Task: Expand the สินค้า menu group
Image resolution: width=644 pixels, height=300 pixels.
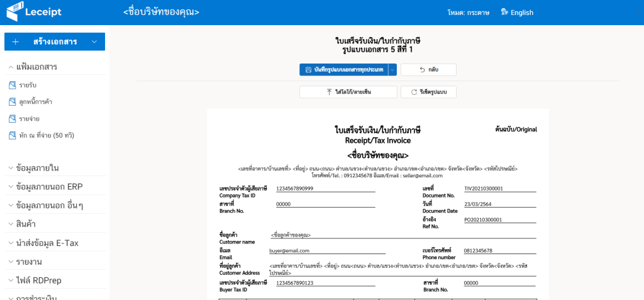Action: (x=11, y=224)
